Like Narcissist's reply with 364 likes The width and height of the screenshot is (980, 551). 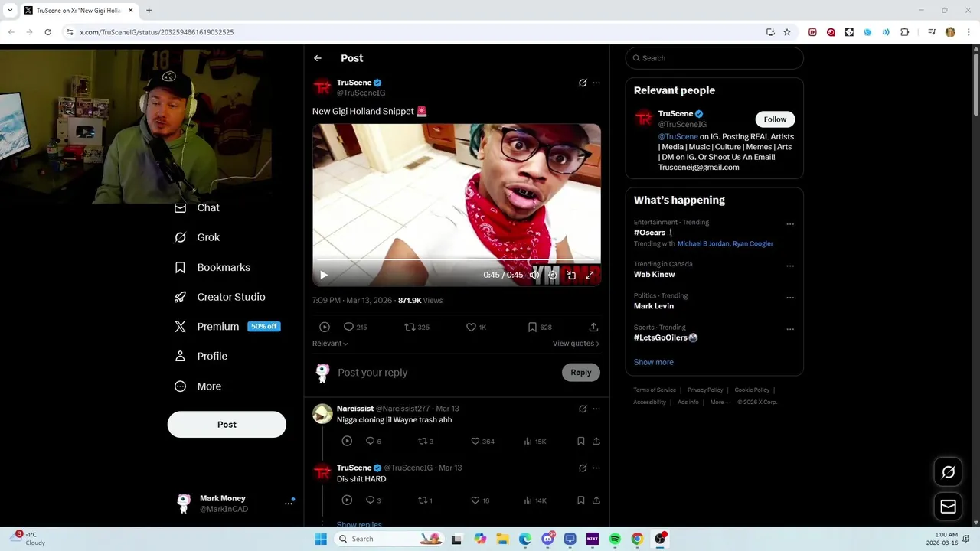[482, 441]
